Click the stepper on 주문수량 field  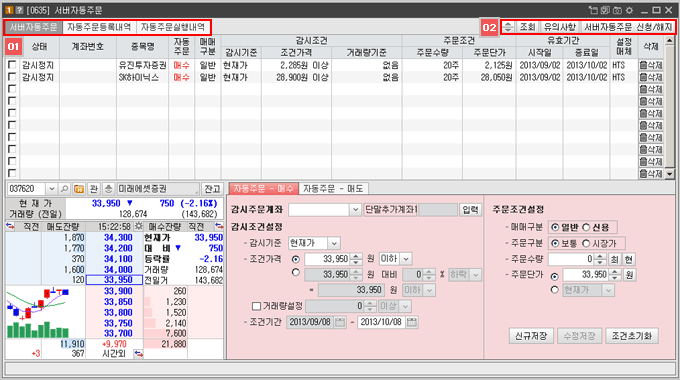tap(600, 259)
